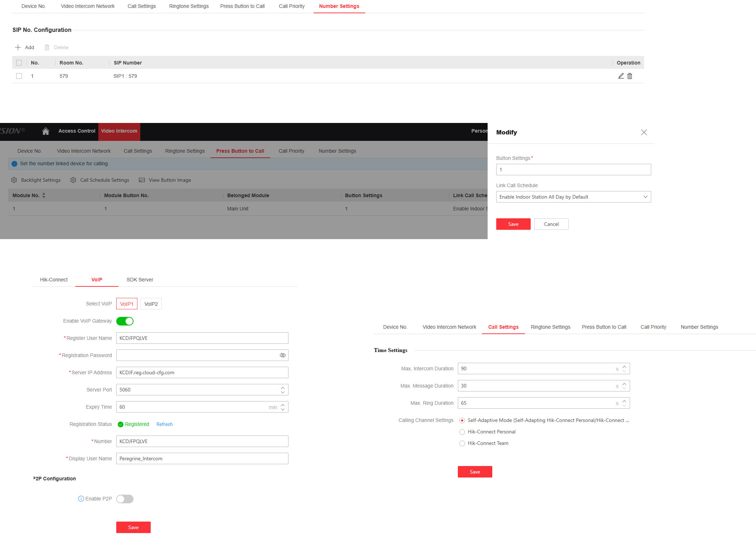This screenshot has height=537, width=756.
Task: Check the checkbox for room 579 row
Action: pyautogui.click(x=19, y=76)
